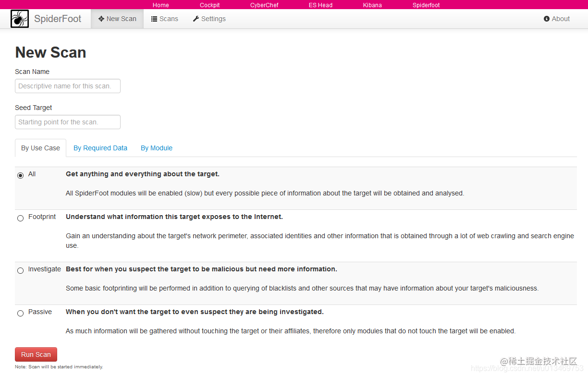This screenshot has width=588, height=377.
Task: Click the SpiderFoot brand name text
Action: (58, 19)
